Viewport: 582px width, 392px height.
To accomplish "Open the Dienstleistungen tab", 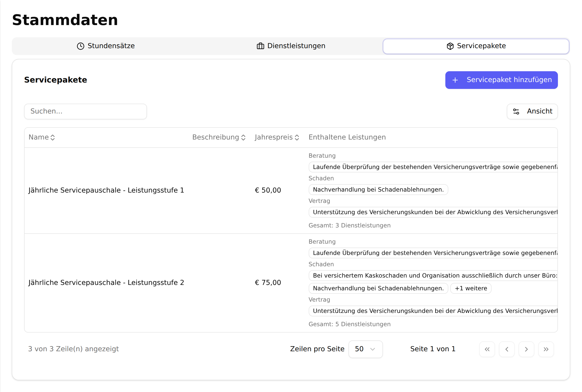I will click(291, 46).
